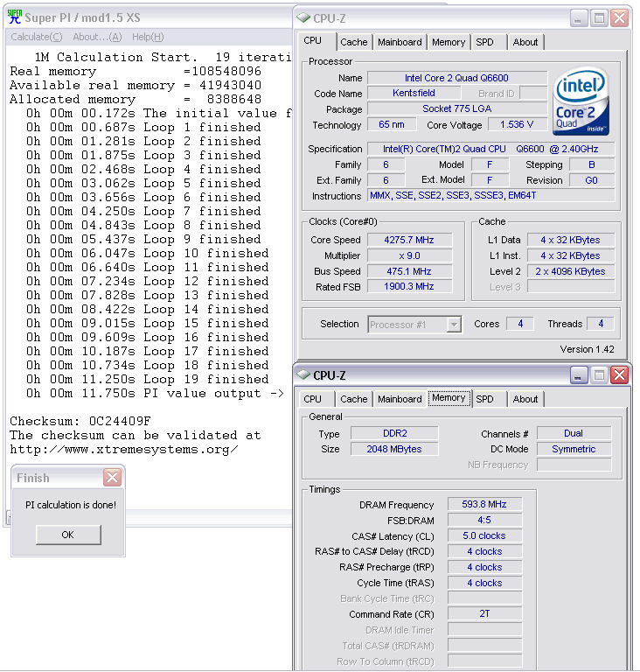Click the Checksum: 0C24409F line
This screenshot has width=640, height=672.
click(x=80, y=421)
